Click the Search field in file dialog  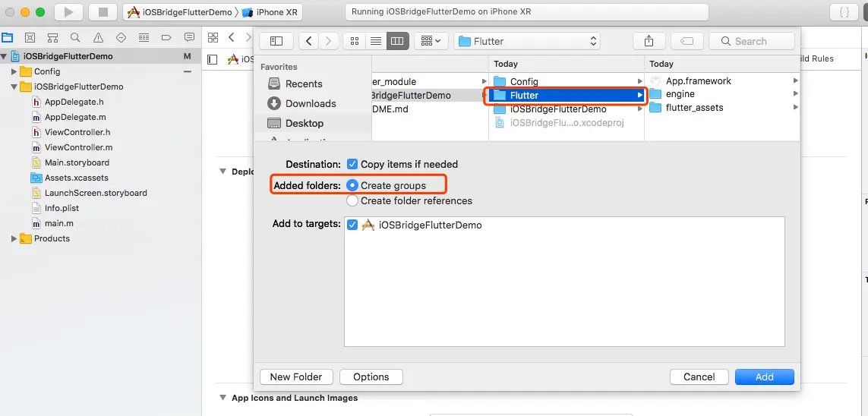pos(751,41)
